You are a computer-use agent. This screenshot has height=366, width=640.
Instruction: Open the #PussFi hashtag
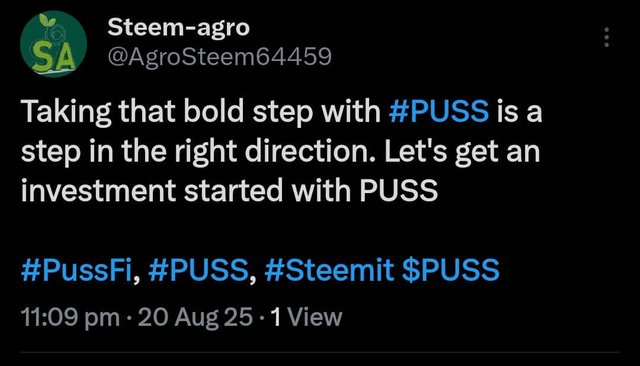coord(76,270)
